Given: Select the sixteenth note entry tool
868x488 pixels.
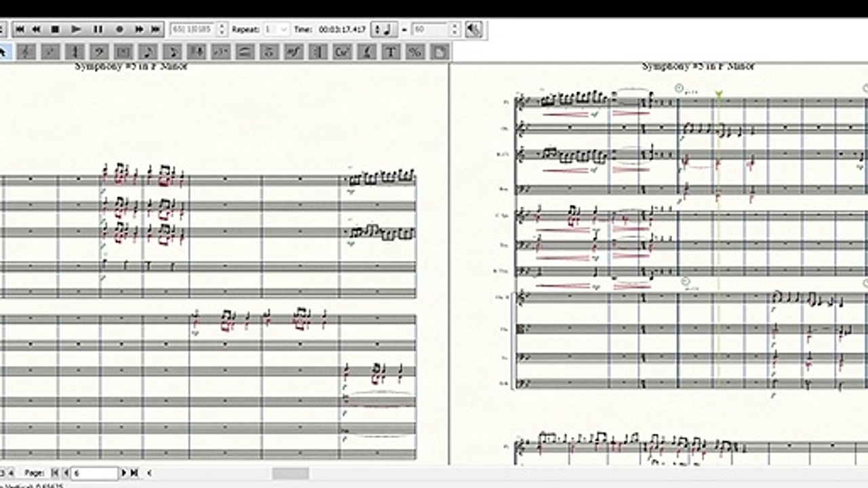Looking at the screenshot, I should [x=172, y=52].
